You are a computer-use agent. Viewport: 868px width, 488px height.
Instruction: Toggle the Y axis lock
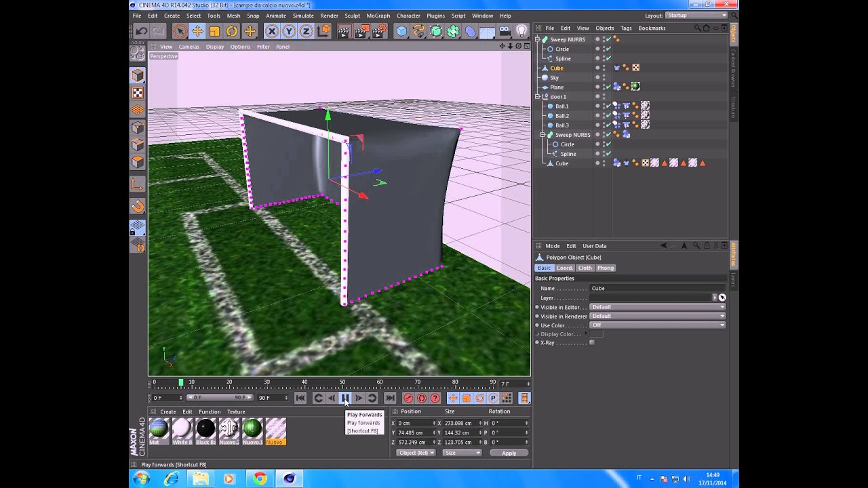click(289, 30)
